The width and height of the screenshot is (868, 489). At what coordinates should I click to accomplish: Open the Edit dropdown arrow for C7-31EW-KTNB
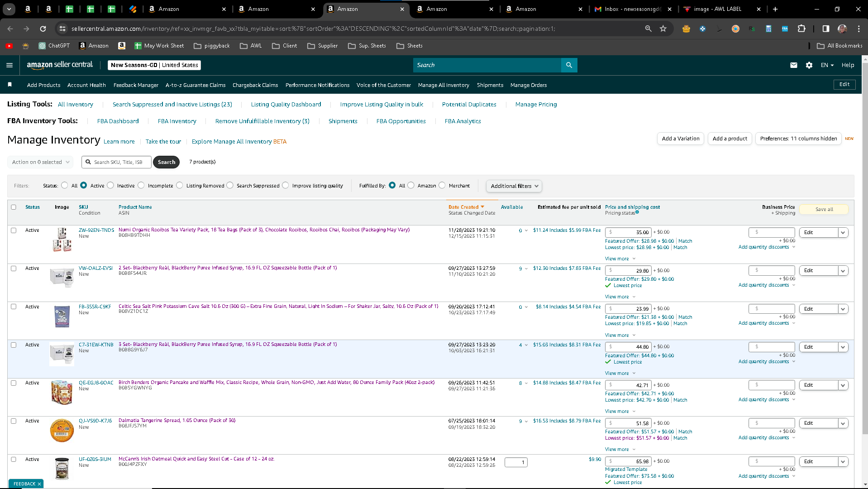coord(843,347)
